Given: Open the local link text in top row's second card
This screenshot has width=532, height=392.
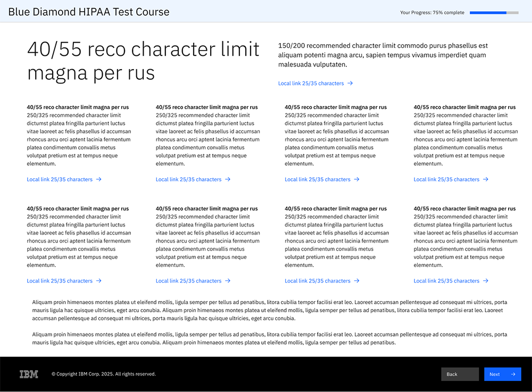Looking at the screenshot, I should click(188, 180).
